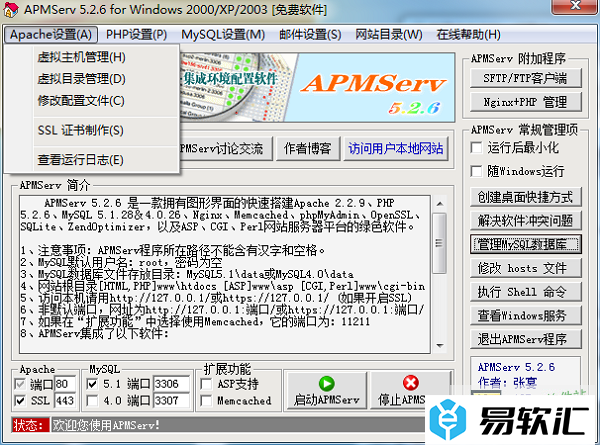Click 执行 Shell 命令 button
The width and height of the screenshot is (600, 445).
click(x=525, y=292)
